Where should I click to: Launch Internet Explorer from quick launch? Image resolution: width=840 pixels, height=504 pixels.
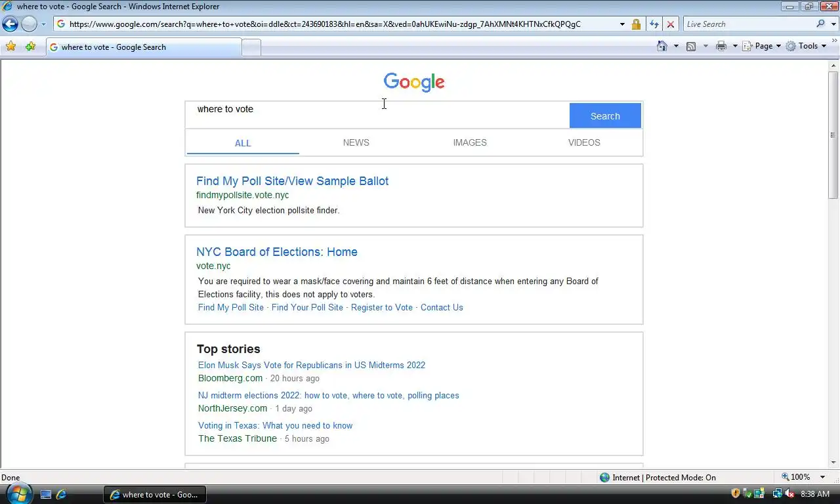[x=62, y=494]
